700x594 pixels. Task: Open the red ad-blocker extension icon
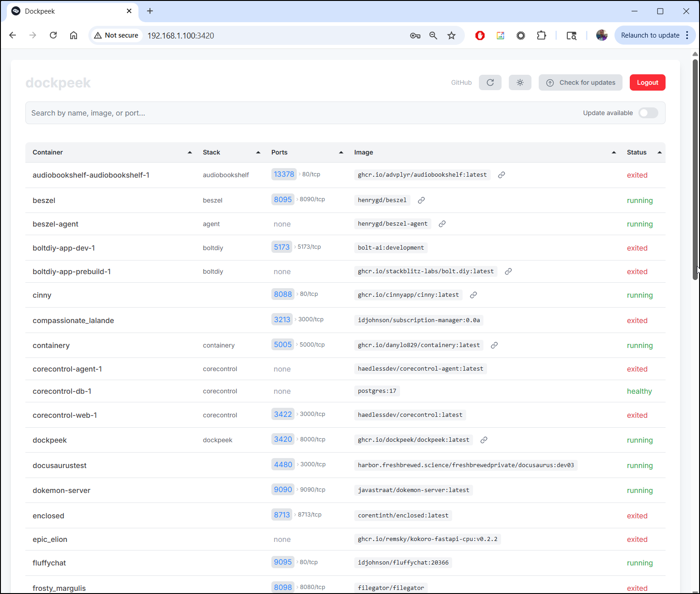point(480,35)
